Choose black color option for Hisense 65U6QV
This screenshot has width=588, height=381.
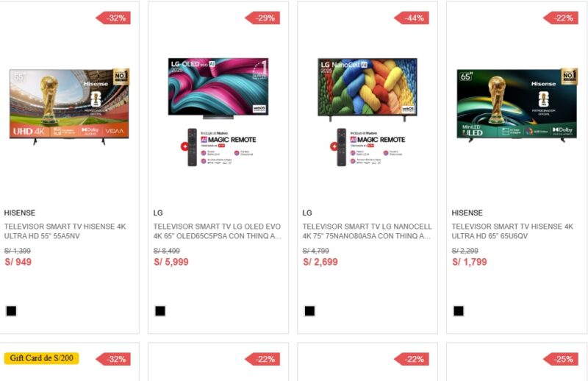pos(459,311)
